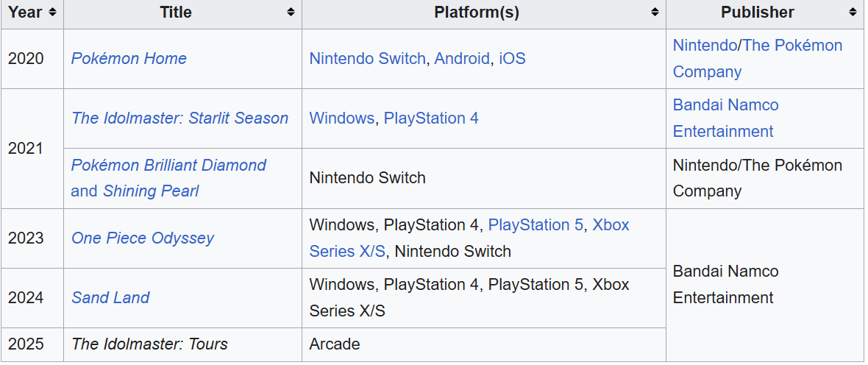The height and width of the screenshot is (365, 868).
Task: Follow the iOS platform link
Action: 512,58
